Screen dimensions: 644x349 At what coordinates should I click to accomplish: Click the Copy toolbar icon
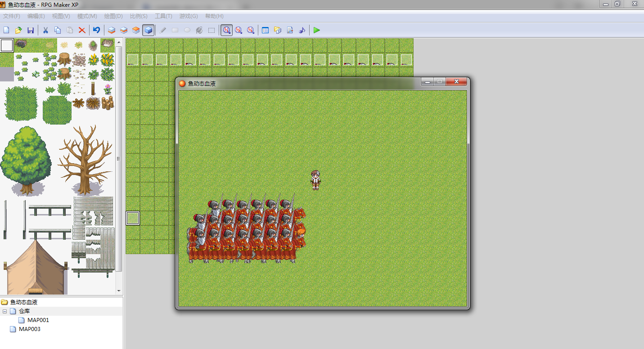[58, 30]
